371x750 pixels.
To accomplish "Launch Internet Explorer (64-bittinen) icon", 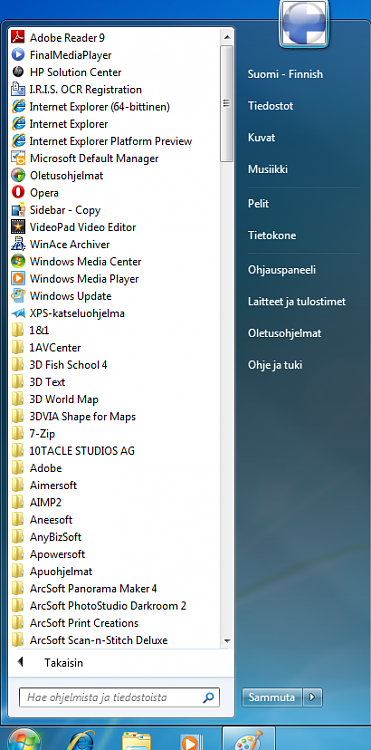I will 18,107.
